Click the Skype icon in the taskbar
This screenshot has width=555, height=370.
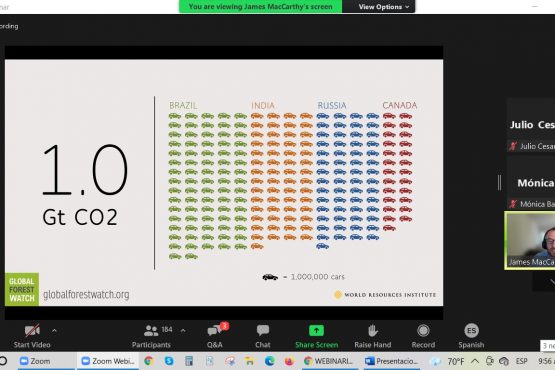point(169,361)
